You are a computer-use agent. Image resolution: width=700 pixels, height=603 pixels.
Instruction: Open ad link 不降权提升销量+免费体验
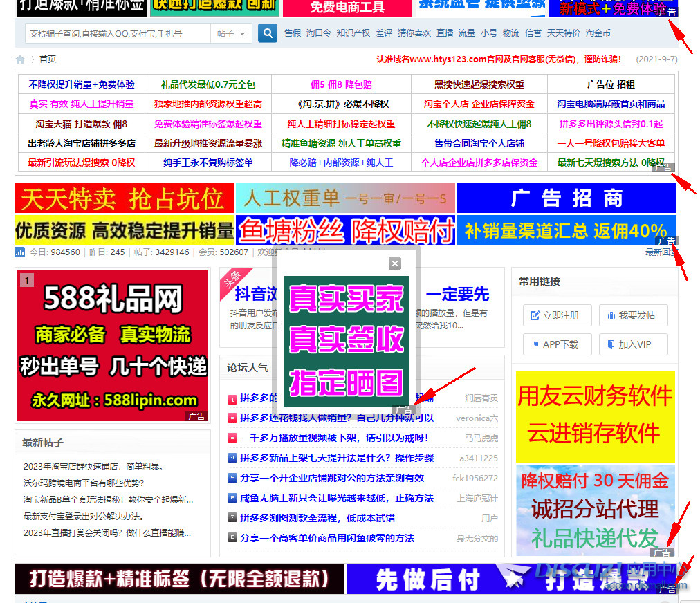[x=82, y=84]
